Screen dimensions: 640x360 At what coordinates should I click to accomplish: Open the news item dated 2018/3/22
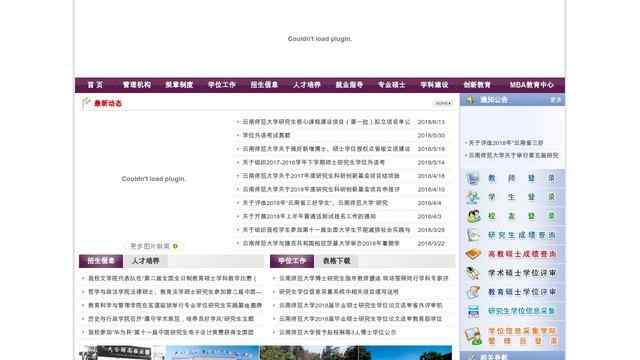pos(321,243)
